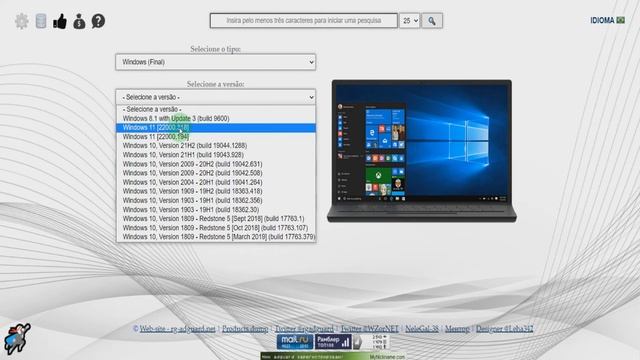This screenshot has width=640, height=360.
Task: Open the NeleGal-38 footer link
Action: point(422,329)
